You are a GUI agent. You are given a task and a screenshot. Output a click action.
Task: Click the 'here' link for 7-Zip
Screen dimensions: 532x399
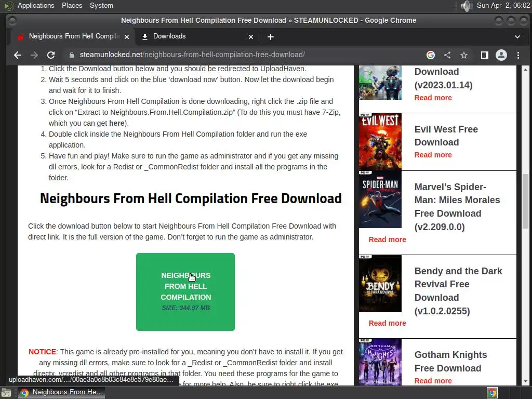coord(117,123)
